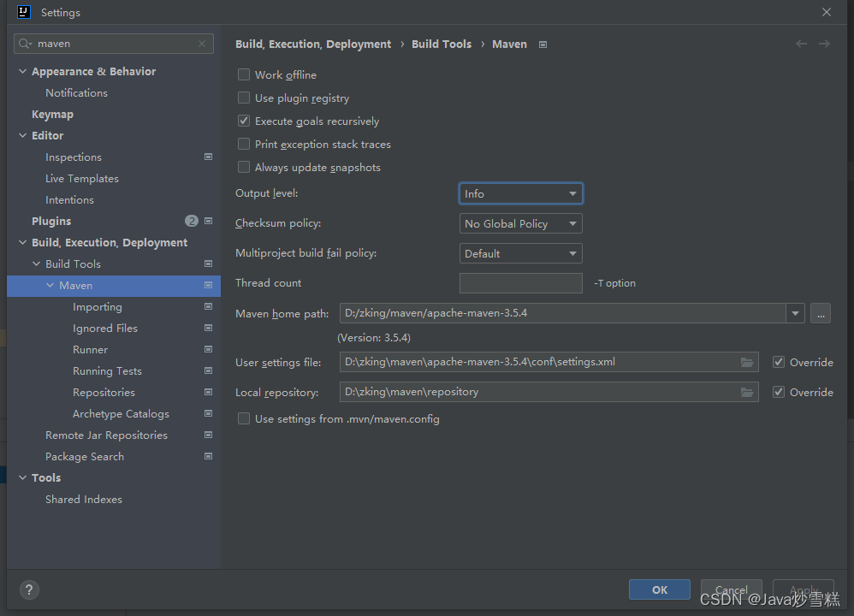Viewport: 854px width, 616px height.
Task: Enable Use plugin registry checkbox
Action: [x=244, y=98]
